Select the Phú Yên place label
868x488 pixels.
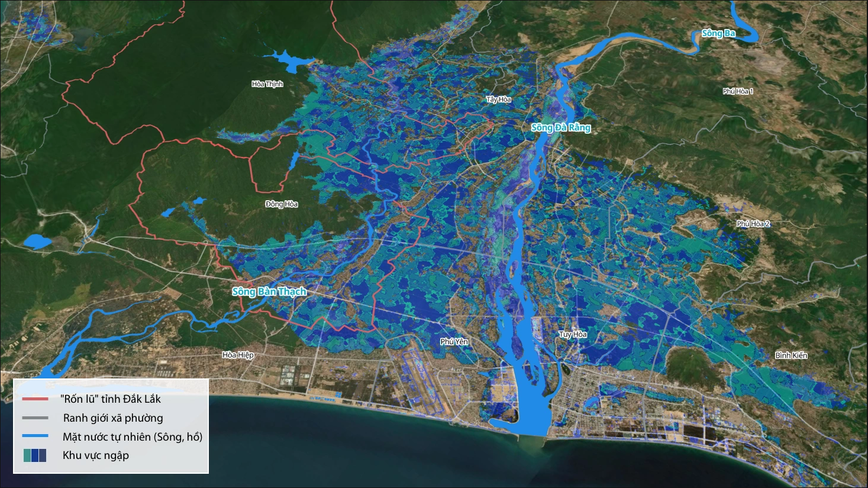pyautogui.click(x=454, y=342)
